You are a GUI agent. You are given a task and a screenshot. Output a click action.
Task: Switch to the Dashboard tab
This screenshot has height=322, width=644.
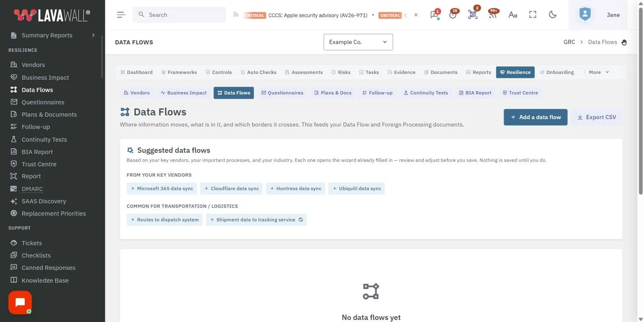tap(136, 72)
